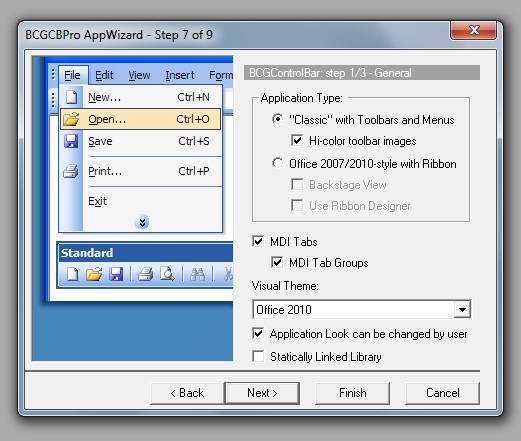Go to the previous step with Back button

[x=187, y=393]
